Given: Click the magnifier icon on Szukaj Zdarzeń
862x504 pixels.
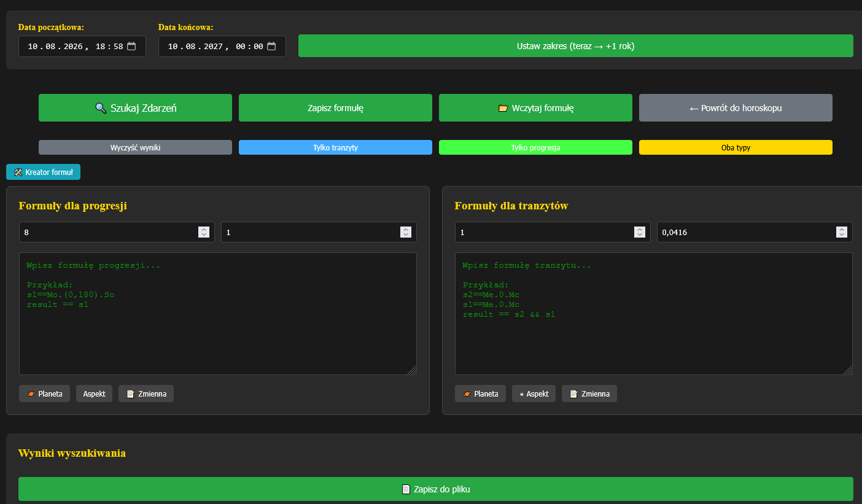Looking at the screenshot, I should [101, 108].
